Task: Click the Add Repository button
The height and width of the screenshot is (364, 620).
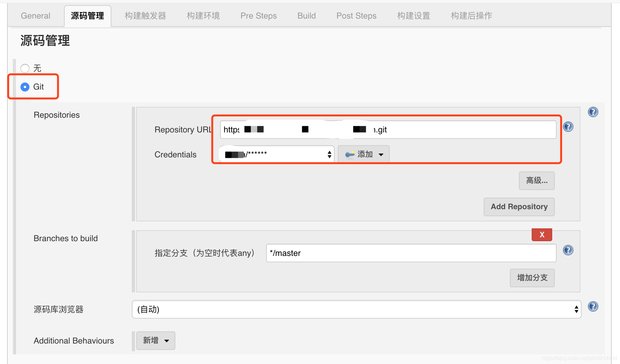Action: pos(519,207)
